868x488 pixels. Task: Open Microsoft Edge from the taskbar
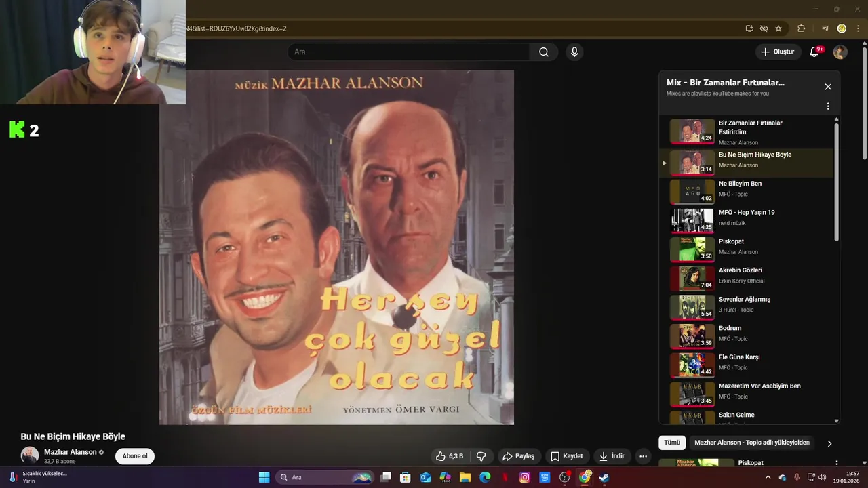pos(485,477)
